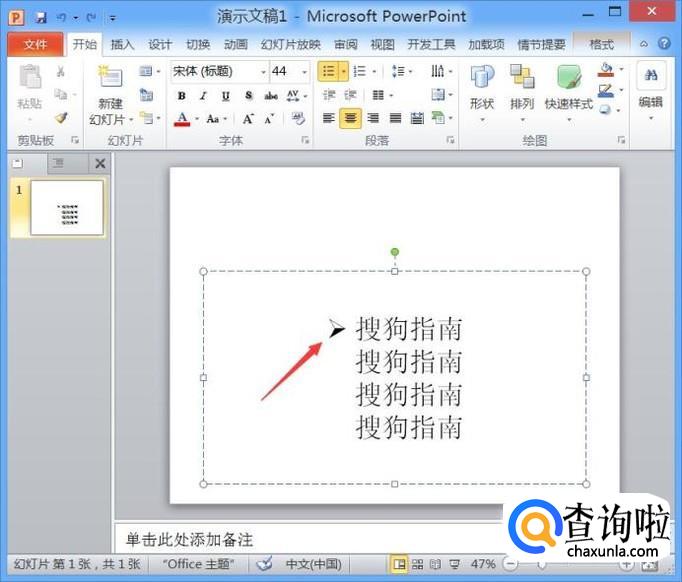682x582 pixels.
Task: Switch to the Outline pane tab
Action: pos(58,163)
